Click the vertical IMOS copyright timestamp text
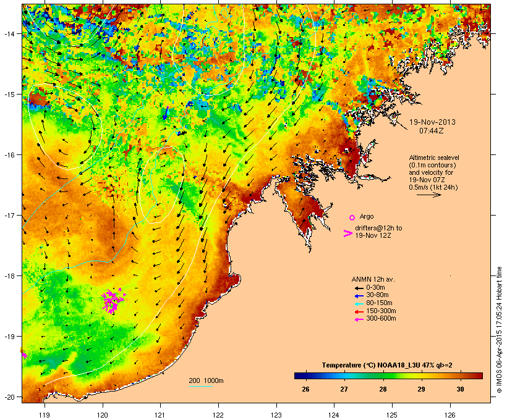 click(x=499, y=330)
